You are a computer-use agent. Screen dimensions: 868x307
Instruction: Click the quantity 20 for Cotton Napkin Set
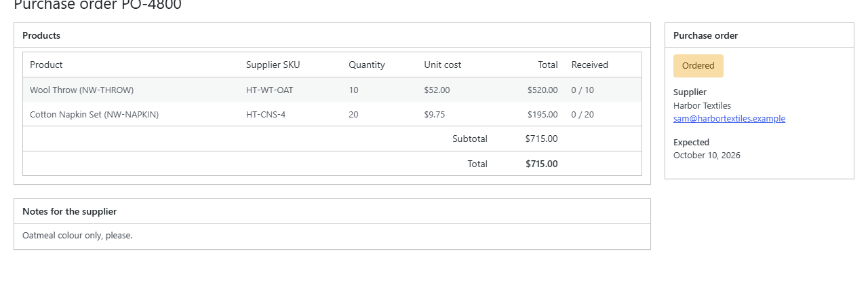pos(353,114)
